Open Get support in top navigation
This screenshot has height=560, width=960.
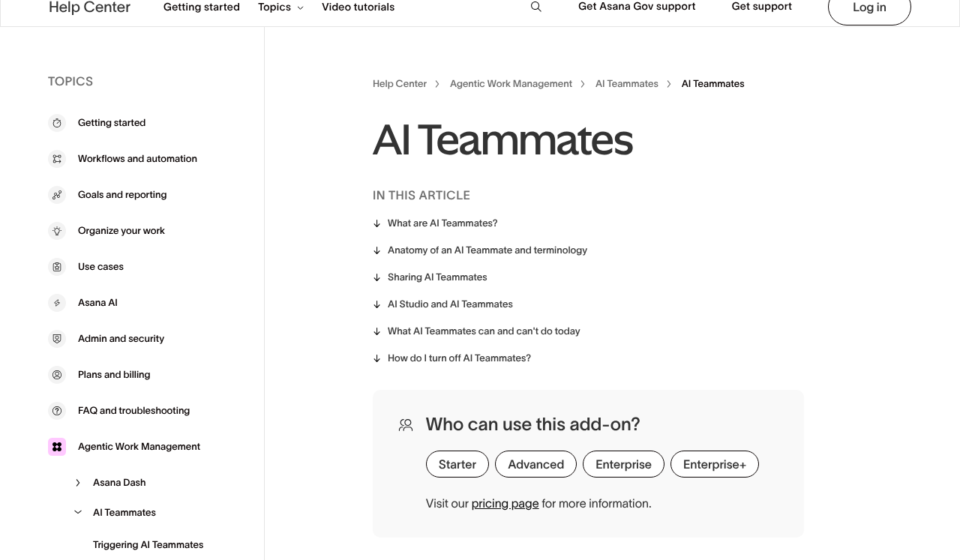click(762, 7)
